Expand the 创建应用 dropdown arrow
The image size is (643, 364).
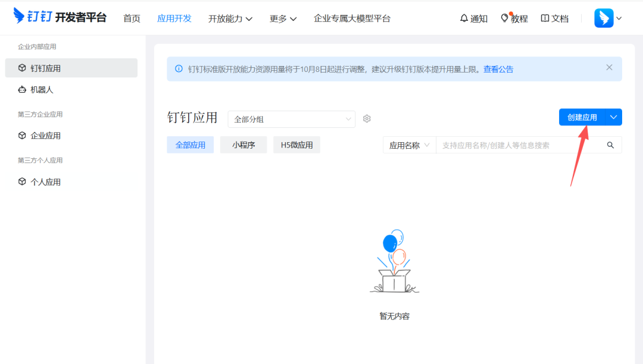613,117
